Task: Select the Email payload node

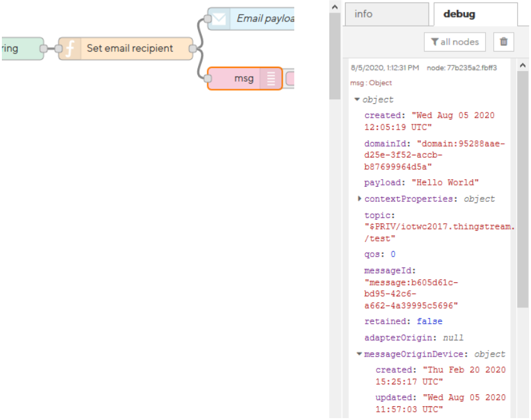Action: (x=251, y=19)
